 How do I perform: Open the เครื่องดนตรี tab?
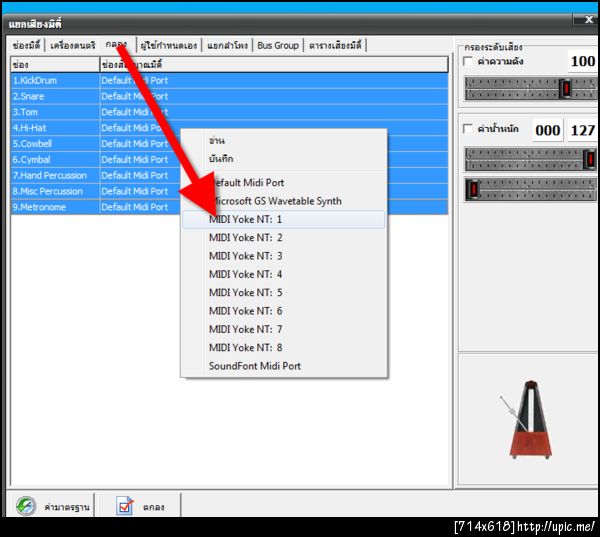click(x=73, y=46)
